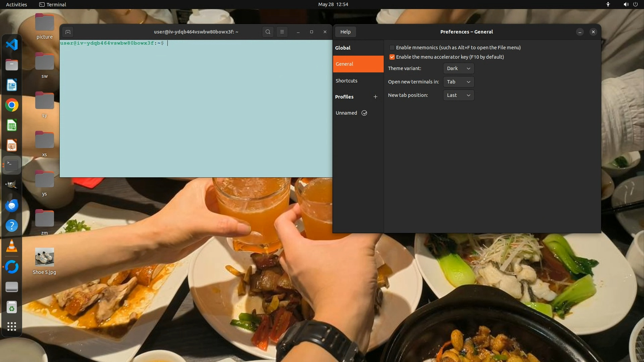The image size is (644, 362).
Task: Open the 'Open new terminals in' dropdown
Action: (459, 82)
